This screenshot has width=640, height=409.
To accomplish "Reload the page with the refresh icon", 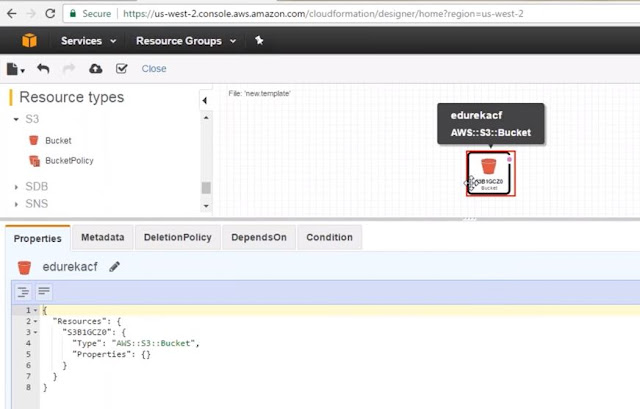I will click(x=50, y=13).
